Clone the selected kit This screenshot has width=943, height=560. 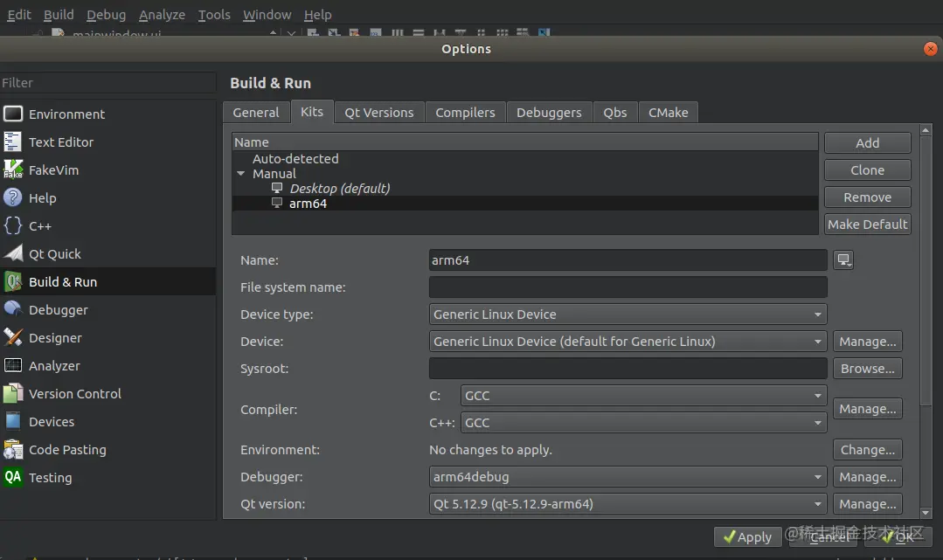(867, 170)
